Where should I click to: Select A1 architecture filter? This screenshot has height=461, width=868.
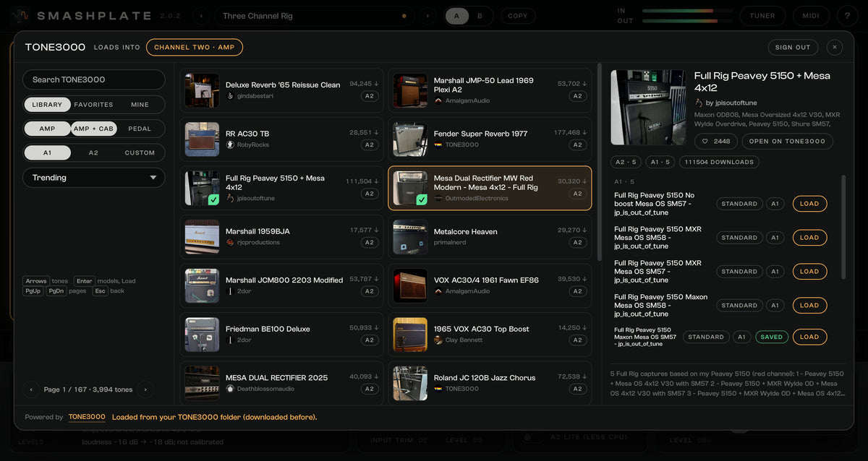tap(47, 152)
